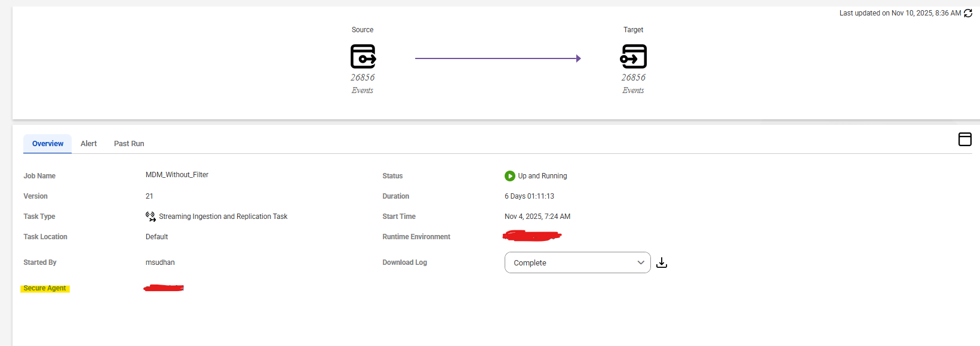Click the Task Type label
This screenshot has height=346, width=980.
click(39, 217)
